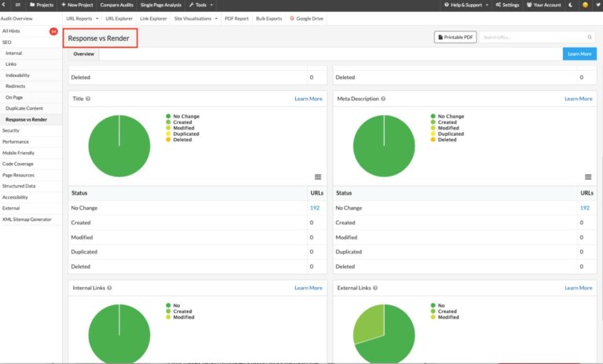Click the hamburger menu icon in top bar

pos(18,5)
